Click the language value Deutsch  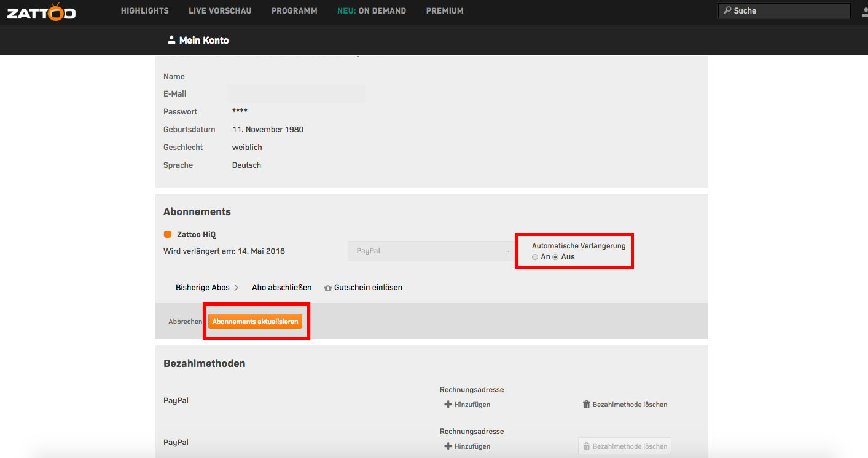pos(246,165)
